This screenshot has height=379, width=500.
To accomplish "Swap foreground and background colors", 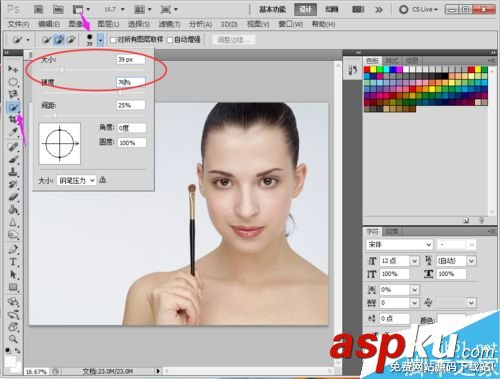I will pyautogui.click(x=17, y=351).
